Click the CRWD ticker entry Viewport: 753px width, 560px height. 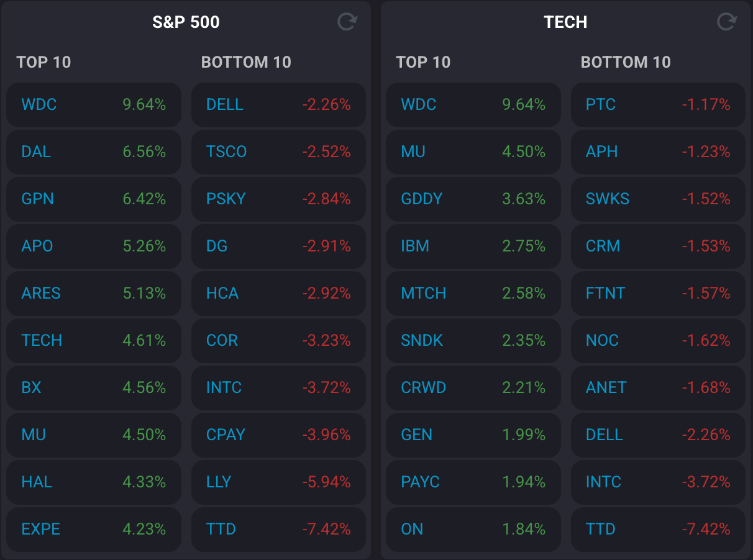point(473,387)
